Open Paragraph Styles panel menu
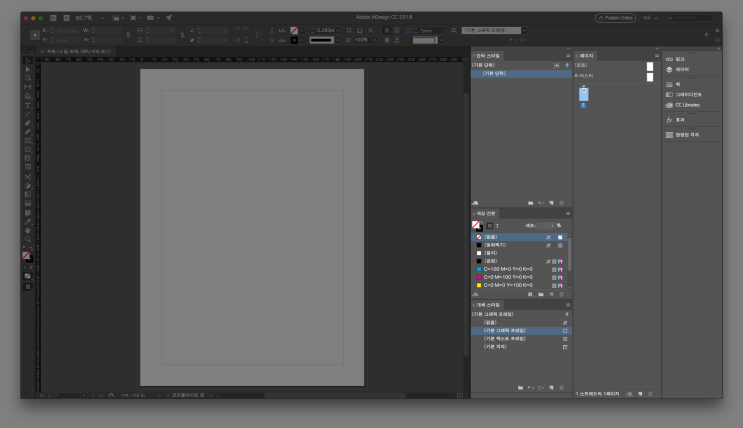The height and width of the screenshot is (428, 743). pos(568,56)
